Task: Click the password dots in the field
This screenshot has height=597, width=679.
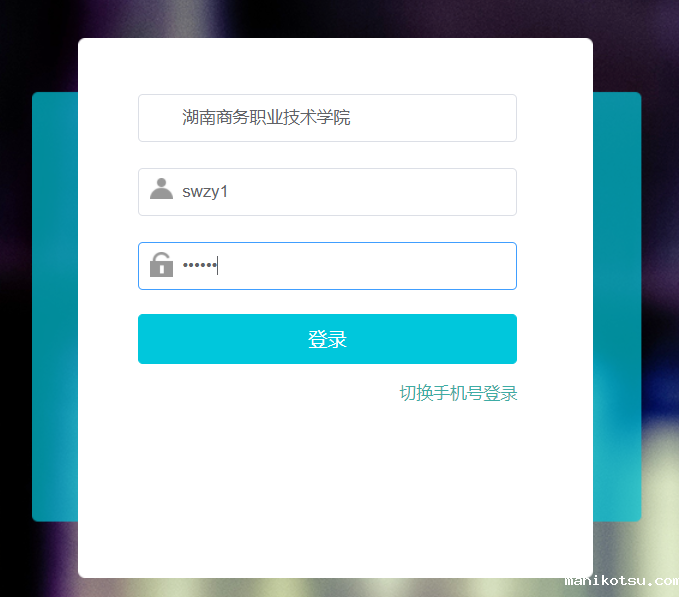Action: pos(200,265)
